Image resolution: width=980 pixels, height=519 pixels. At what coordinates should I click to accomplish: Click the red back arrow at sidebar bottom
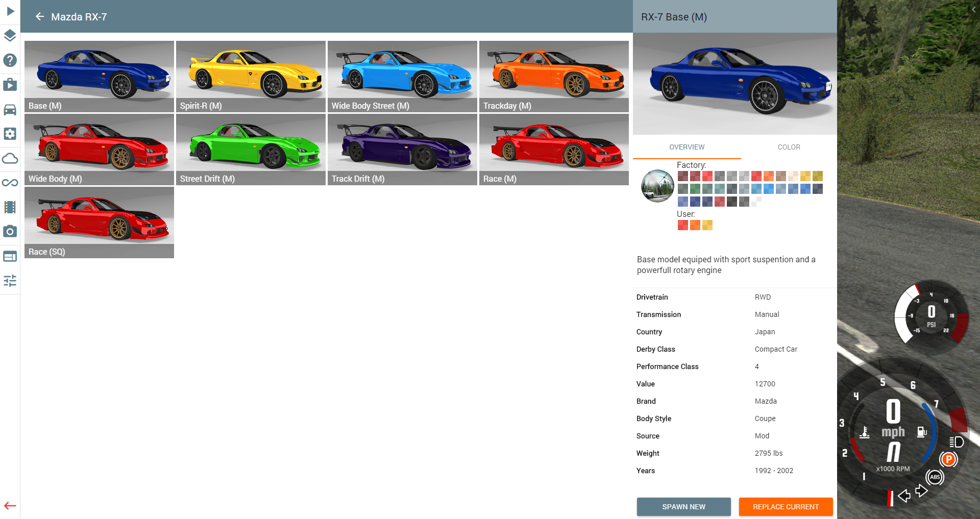(x=10, y=506)
